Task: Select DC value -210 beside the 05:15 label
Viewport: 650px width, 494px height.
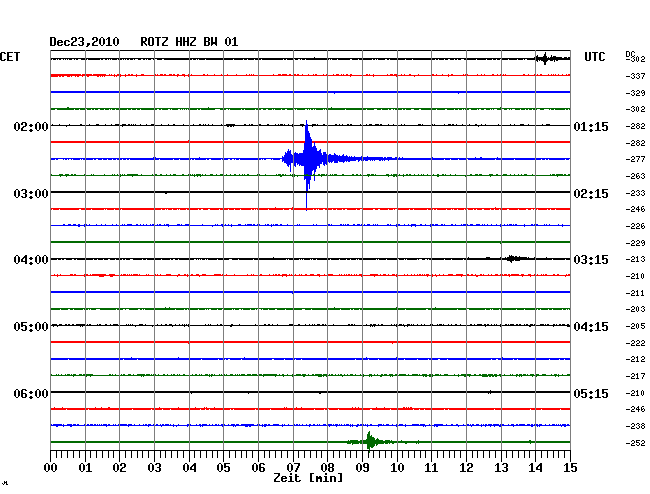Action: [635, 393]
